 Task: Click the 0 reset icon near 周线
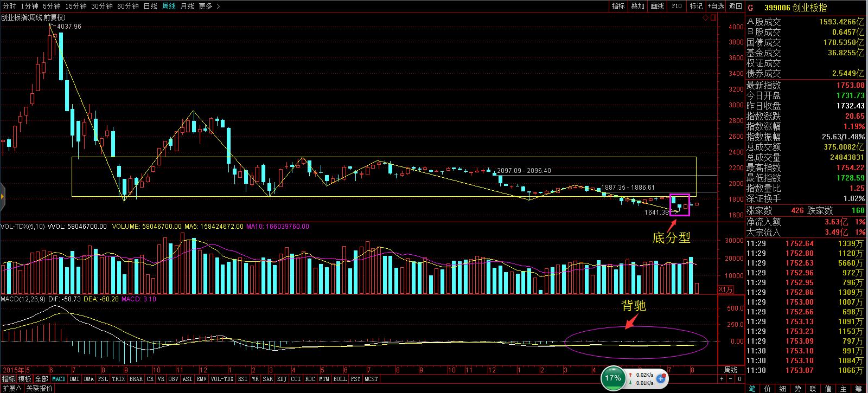[739, 379]
